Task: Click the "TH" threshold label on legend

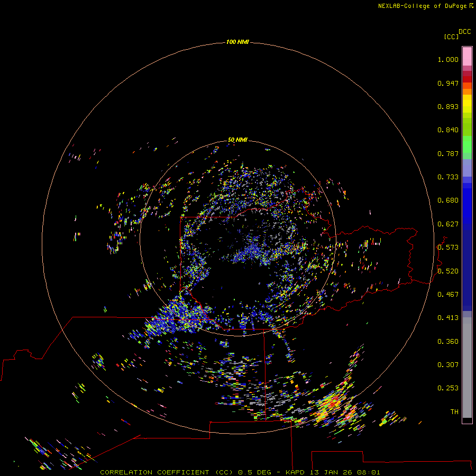Action: 454,412
